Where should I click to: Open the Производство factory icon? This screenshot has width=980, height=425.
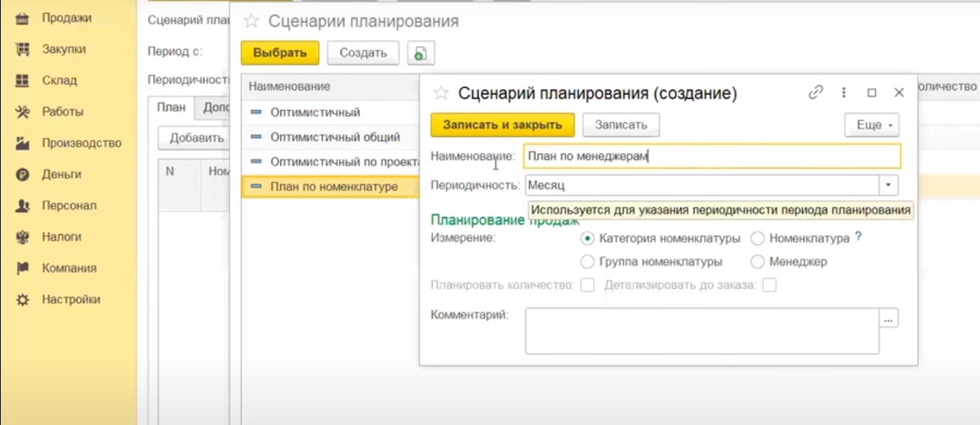(x=24, y=143)
